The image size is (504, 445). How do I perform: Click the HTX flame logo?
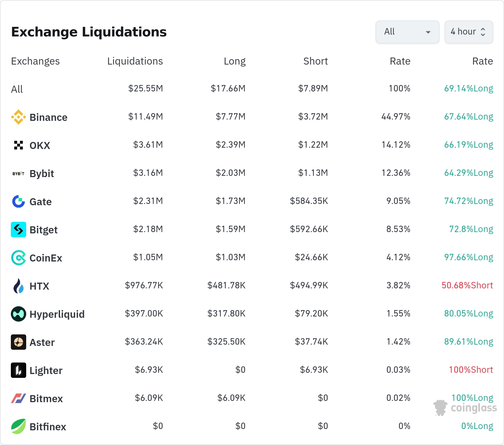coord(19,286)
